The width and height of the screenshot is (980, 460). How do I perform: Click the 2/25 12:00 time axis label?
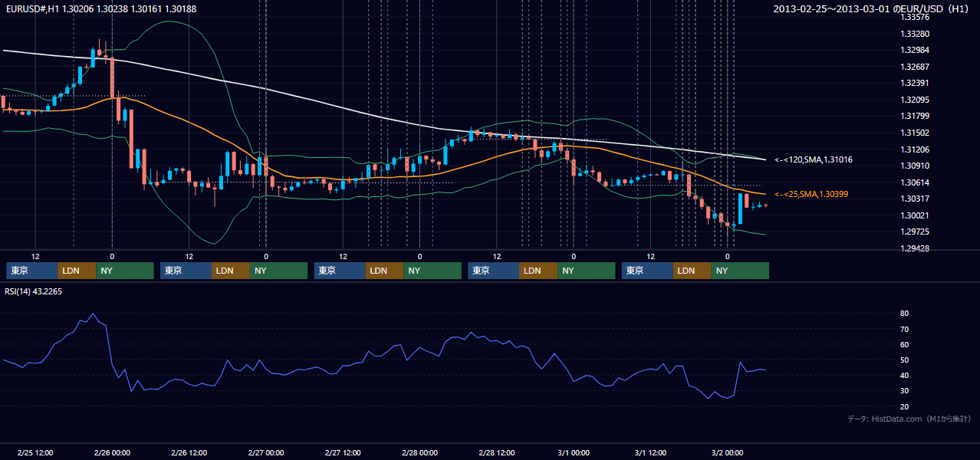35,453
